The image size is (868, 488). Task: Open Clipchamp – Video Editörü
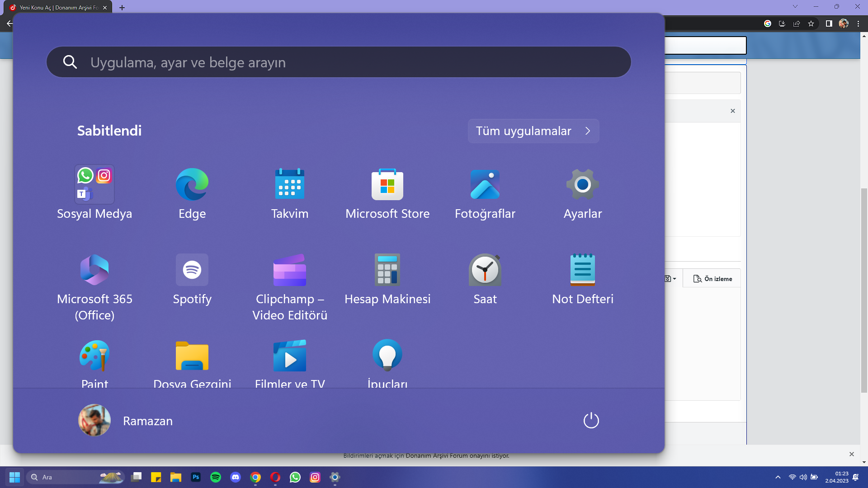(x=290, y=287)
